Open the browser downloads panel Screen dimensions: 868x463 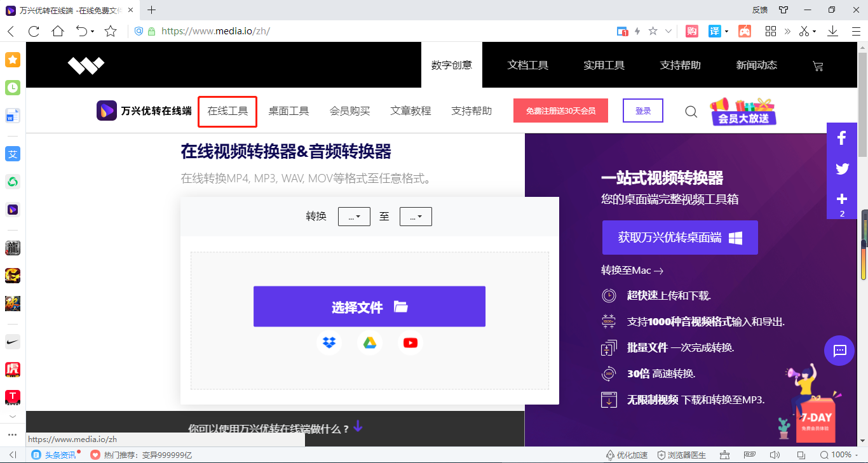click(834, 30)
